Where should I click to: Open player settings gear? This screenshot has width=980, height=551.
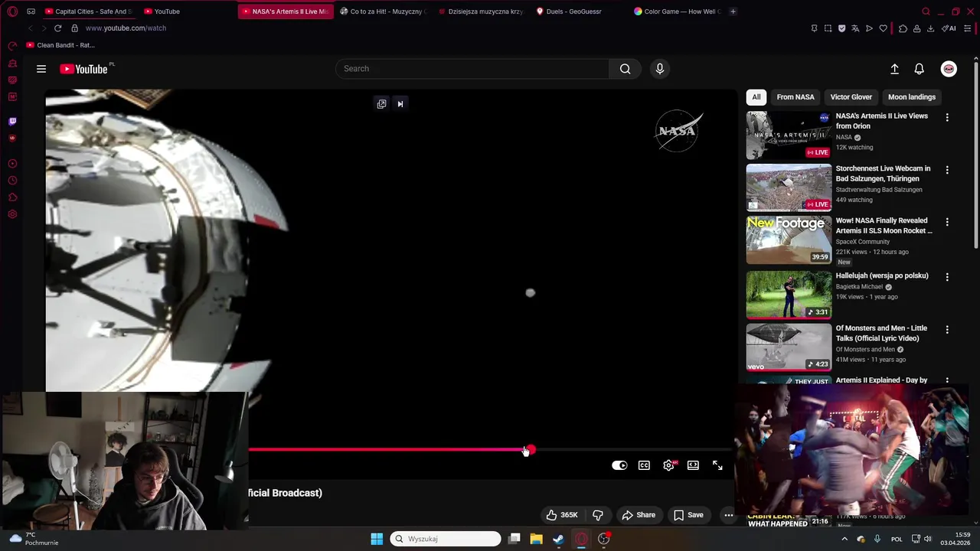click(x=669, y=465)
